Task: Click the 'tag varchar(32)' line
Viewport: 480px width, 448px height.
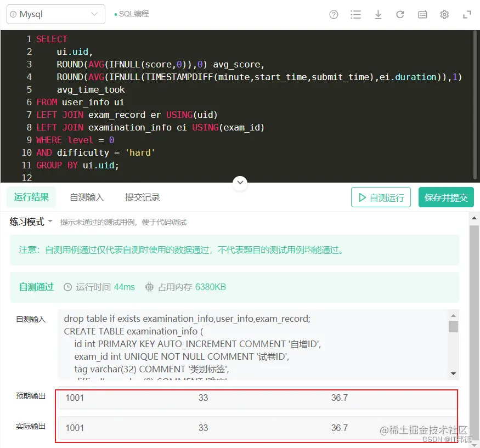Action: [151, 370]
